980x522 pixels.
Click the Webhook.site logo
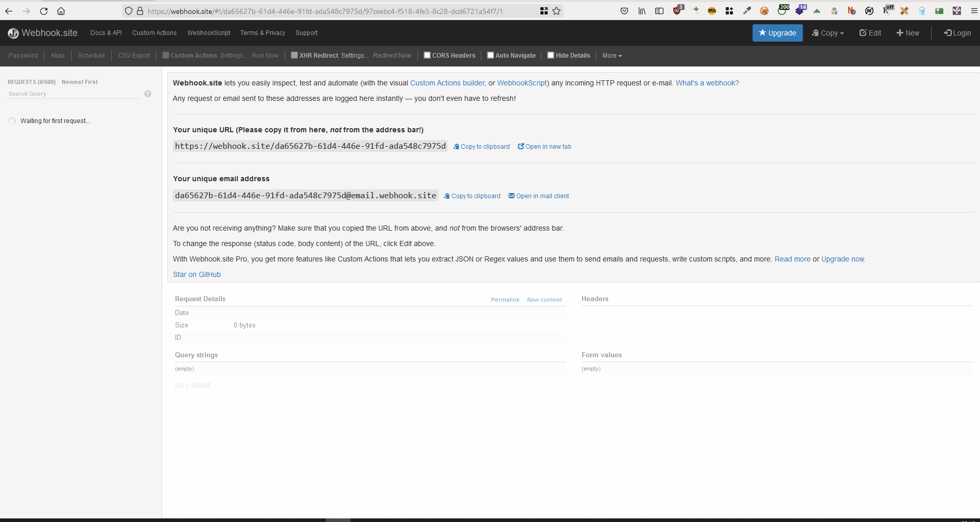(43, 32)
